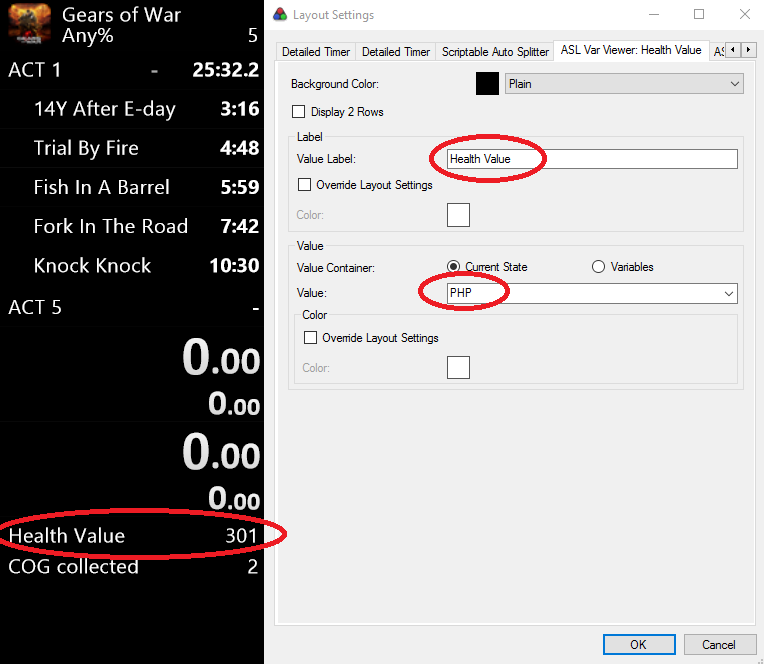Switch to the first Detailed Timer tab
This screenshot has width=764, height=664.
click(316, 52)
